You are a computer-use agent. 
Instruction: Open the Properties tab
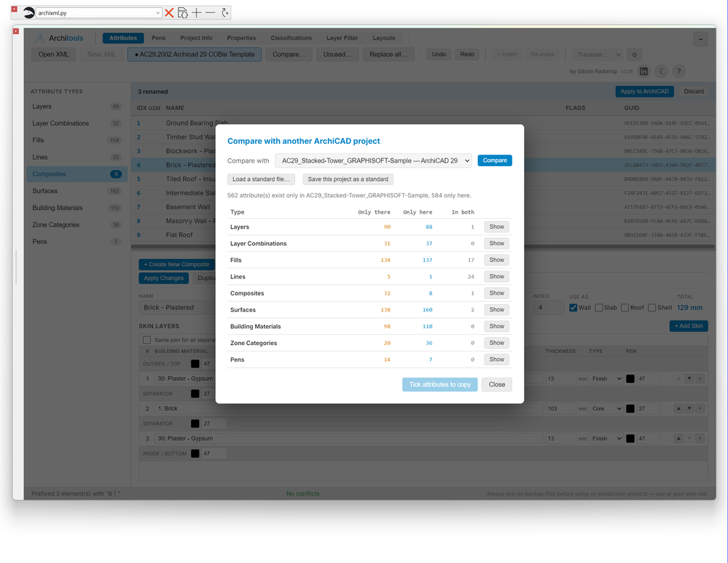[x=241, y=38]
